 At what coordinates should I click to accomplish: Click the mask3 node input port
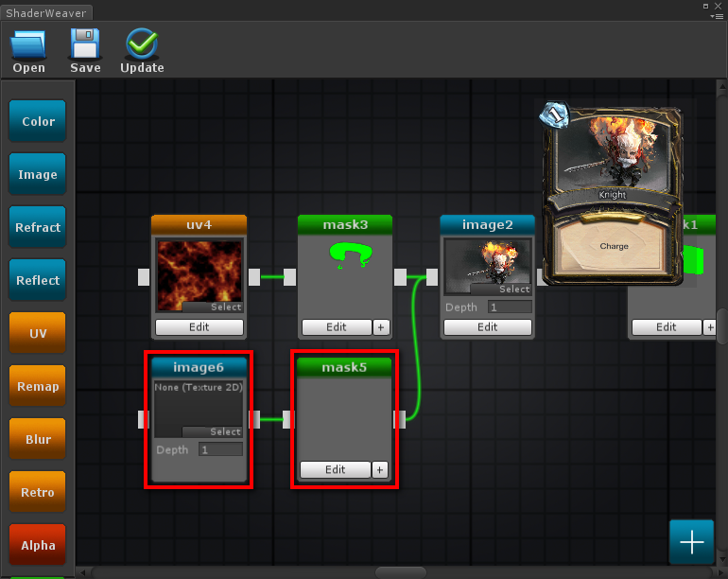click(x=289, y=277)
